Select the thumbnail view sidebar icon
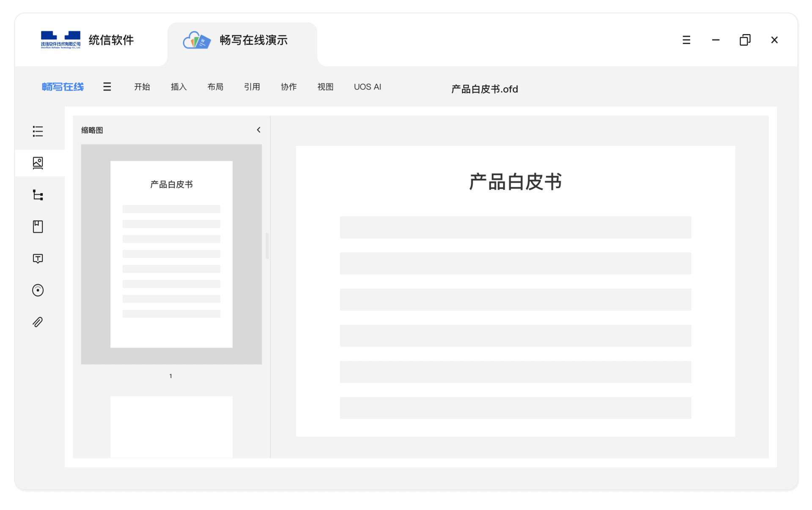The height and width of the screenshot is (510, 812). coord(38,163)
